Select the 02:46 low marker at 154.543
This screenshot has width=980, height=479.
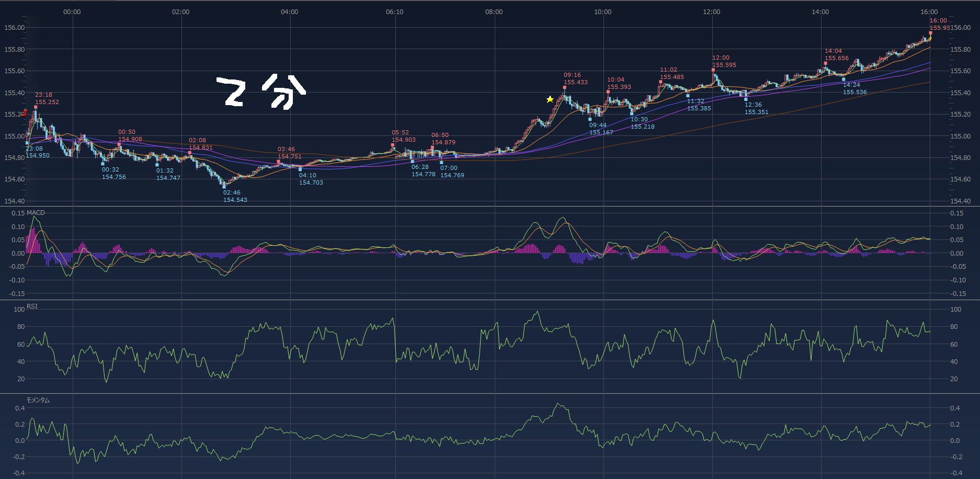(x=225, y=186)
